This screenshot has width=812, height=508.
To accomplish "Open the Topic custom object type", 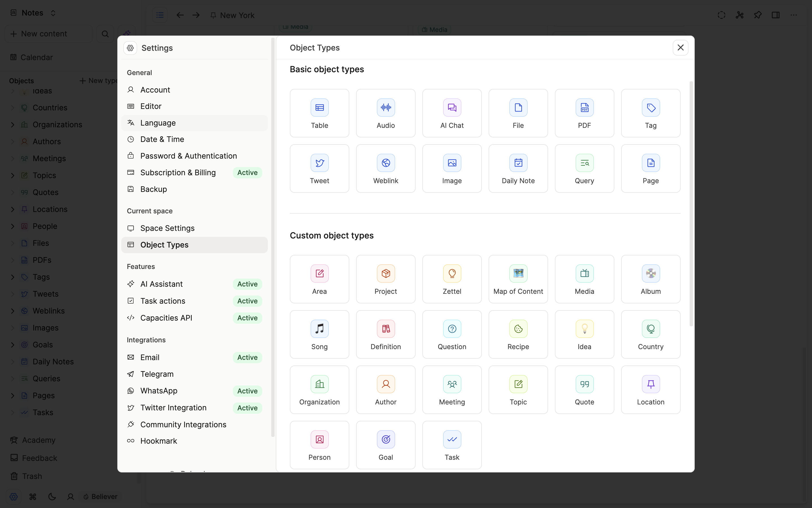I will tap(518, 390).
